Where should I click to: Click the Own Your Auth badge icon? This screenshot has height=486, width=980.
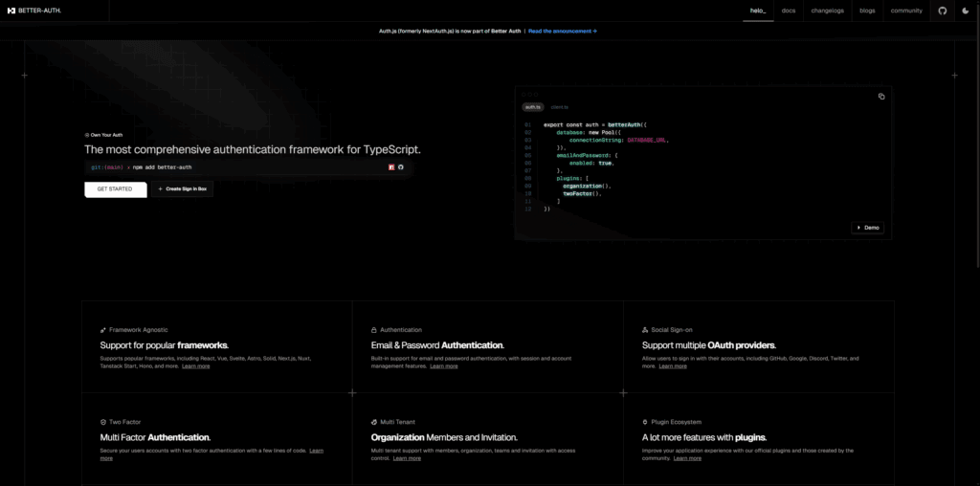point(87,134)
